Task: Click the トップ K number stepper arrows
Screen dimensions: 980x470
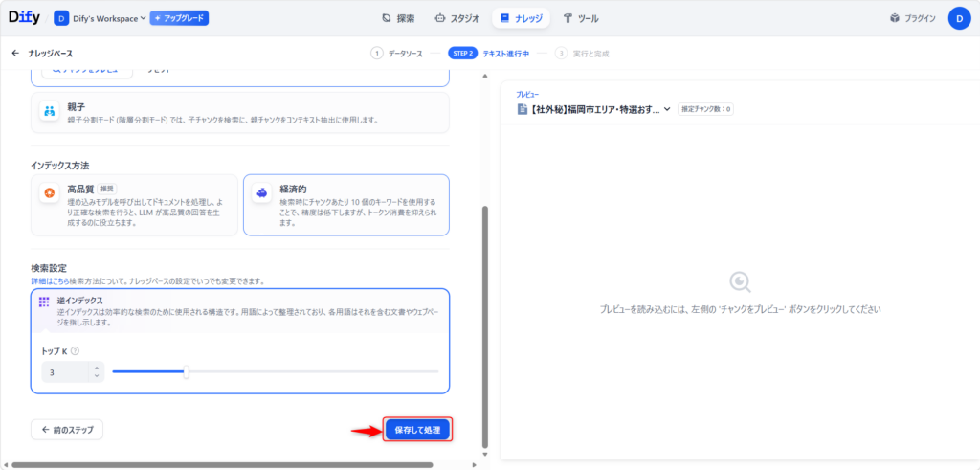Action: pos(97,370)
